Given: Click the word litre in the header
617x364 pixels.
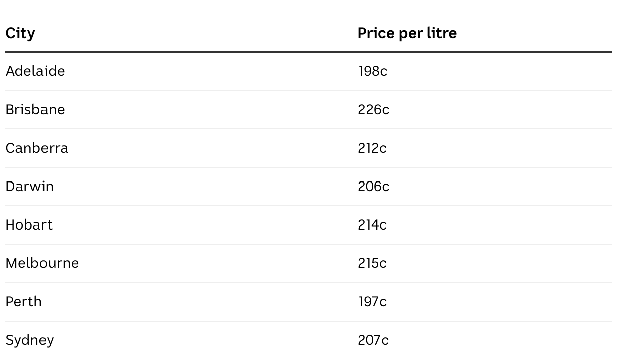Looking at the screenshot, I should click(442, 33).
